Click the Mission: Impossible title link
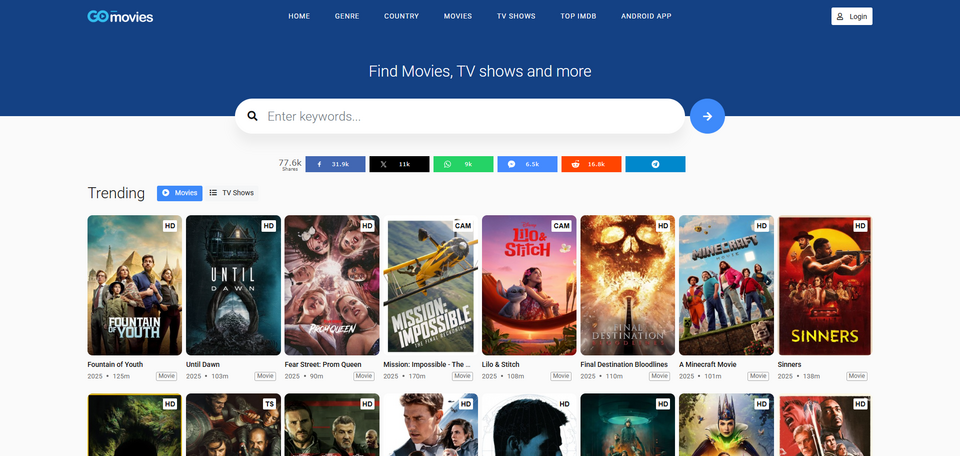 [426, 364]
